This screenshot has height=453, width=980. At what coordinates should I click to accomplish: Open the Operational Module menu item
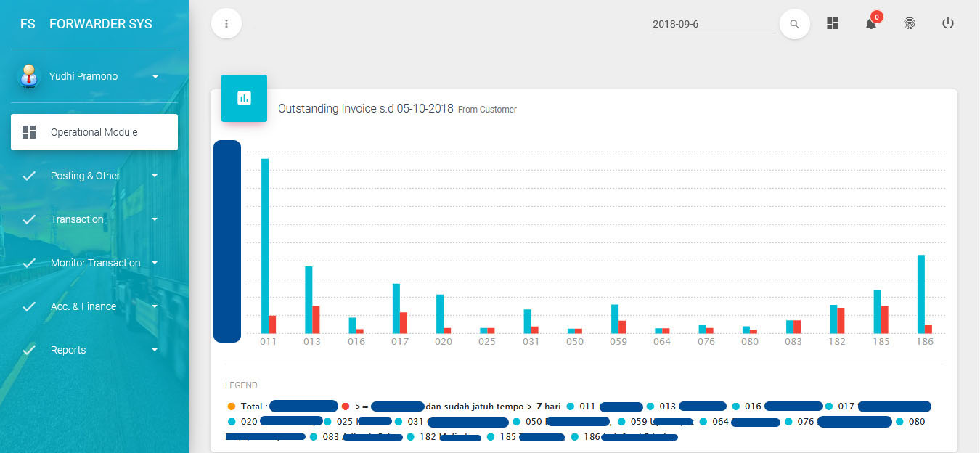pos(94,132)
